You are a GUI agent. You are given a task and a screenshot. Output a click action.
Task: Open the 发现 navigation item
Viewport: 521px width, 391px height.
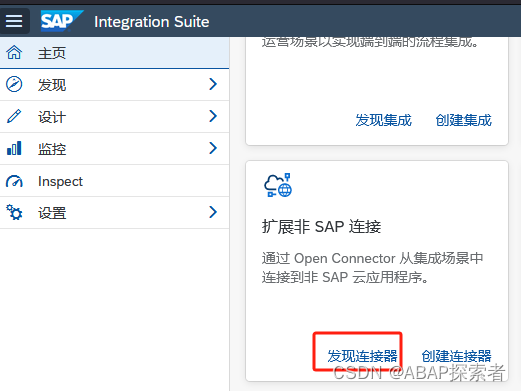pyautogui.click(x=114, y=85)
